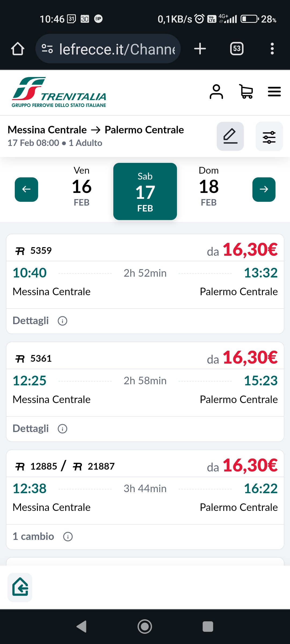Open the user account icon
The image size is (290, 644).
pos(216,92)
